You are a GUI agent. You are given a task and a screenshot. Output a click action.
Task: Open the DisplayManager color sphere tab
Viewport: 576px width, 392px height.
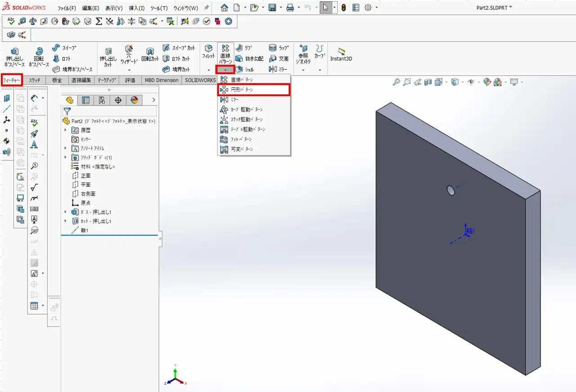[134, 100]
